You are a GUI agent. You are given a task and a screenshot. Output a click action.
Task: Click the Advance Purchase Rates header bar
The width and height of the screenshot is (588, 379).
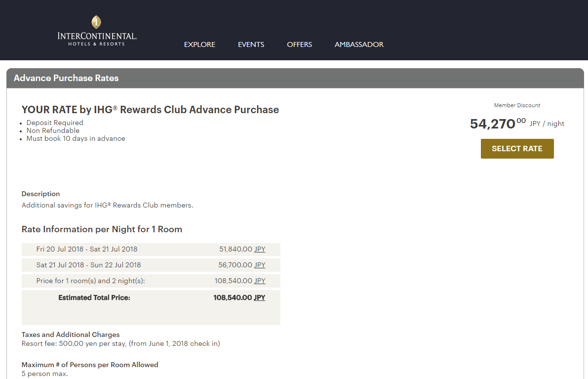[295, 78]
